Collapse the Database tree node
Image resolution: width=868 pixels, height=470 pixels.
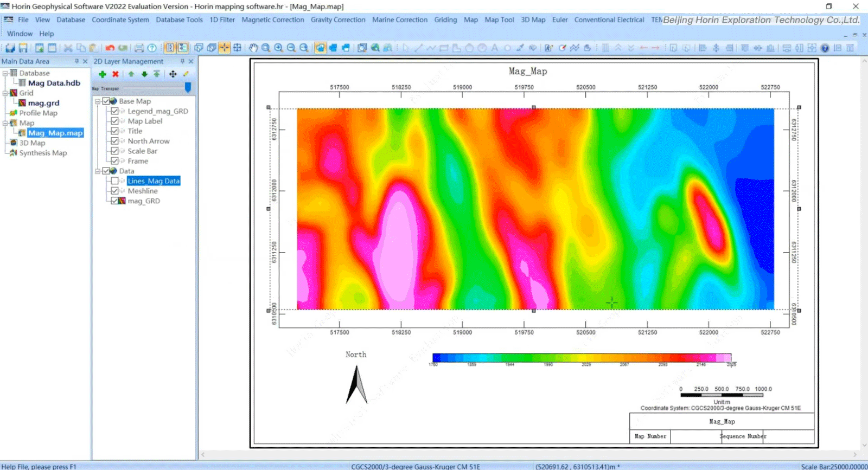coord(5,73)
